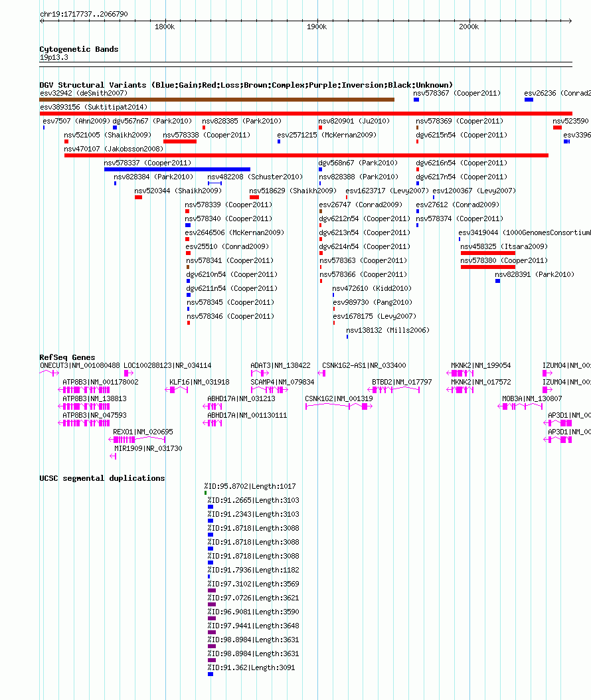Click the nsv482208 (Schuster2010) variant glyph
591x700 pixels.
[214, 183]
